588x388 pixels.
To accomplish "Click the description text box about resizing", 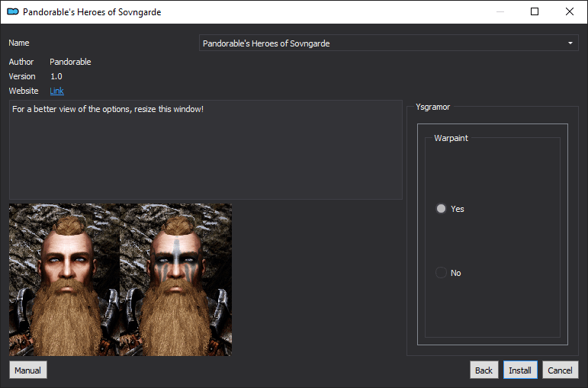I will click(205, 149).
